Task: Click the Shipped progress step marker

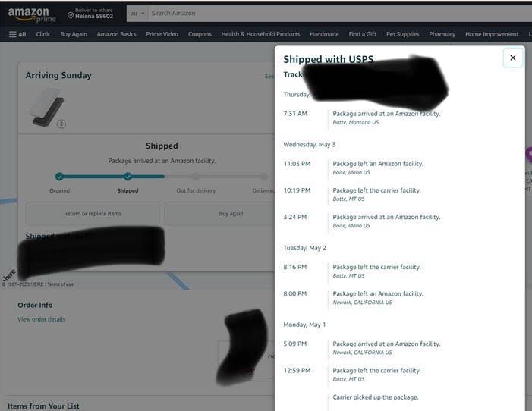Action: (127, 177)
